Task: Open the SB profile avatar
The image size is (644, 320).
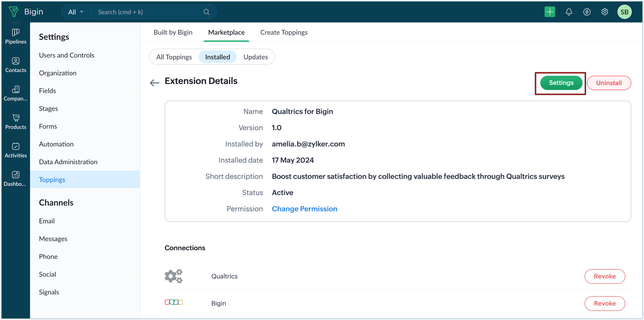Action: point(624,12)
